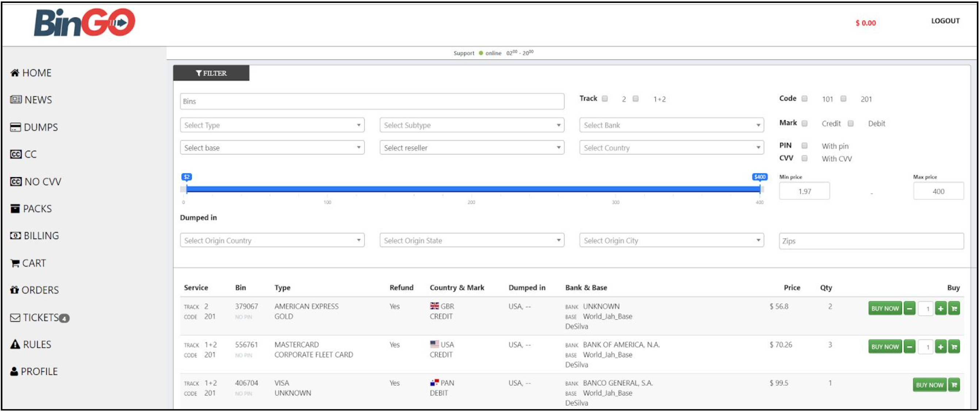Toggle the With pin checkbox

point(805,146)
